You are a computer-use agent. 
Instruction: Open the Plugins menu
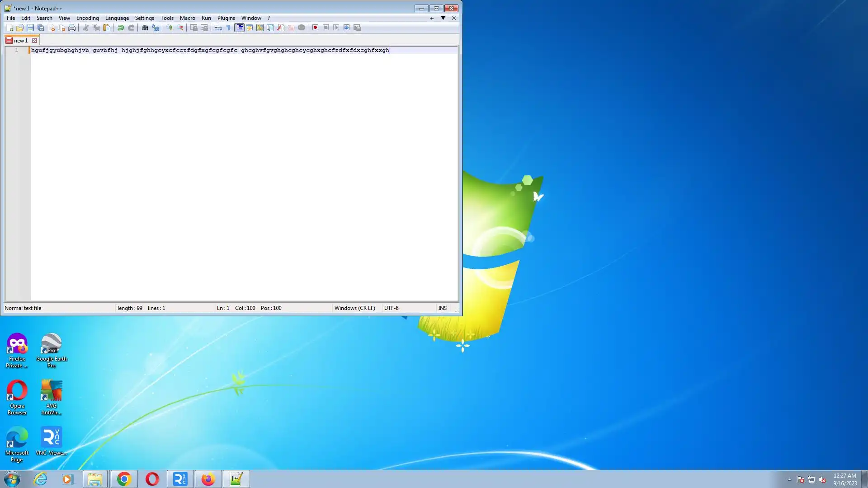coord(226,18)
